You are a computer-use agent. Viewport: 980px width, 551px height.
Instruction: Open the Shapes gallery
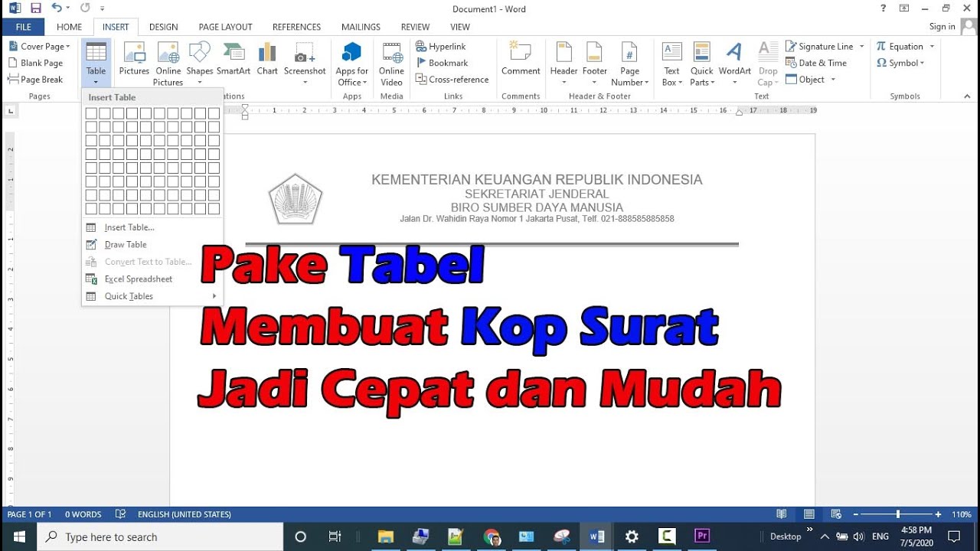click(199, 60)
